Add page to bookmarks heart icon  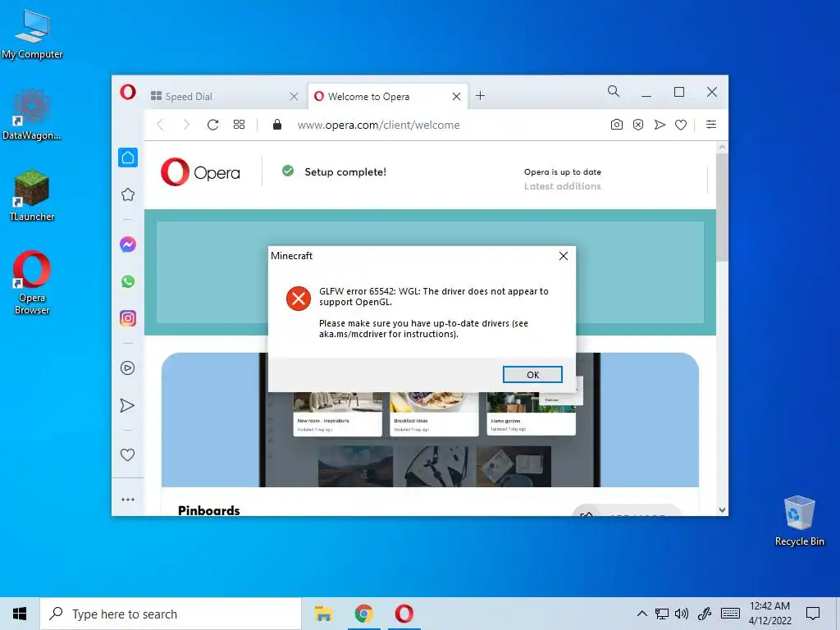(681, 125)
